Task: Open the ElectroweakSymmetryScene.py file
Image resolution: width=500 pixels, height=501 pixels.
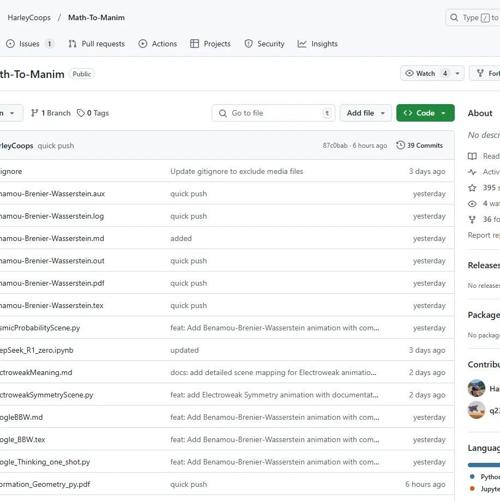Action: pyautogui.click(x=47, y=395)
